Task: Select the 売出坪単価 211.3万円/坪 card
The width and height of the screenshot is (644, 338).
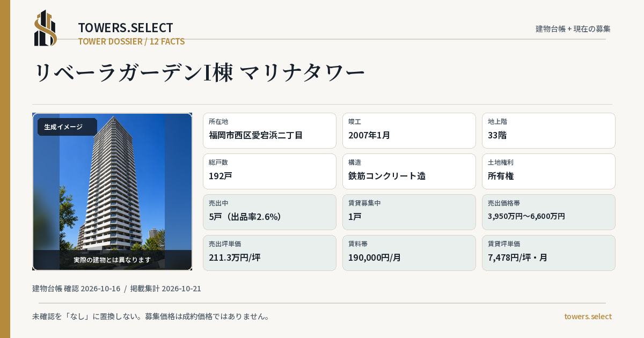Action: coord(269,253)
